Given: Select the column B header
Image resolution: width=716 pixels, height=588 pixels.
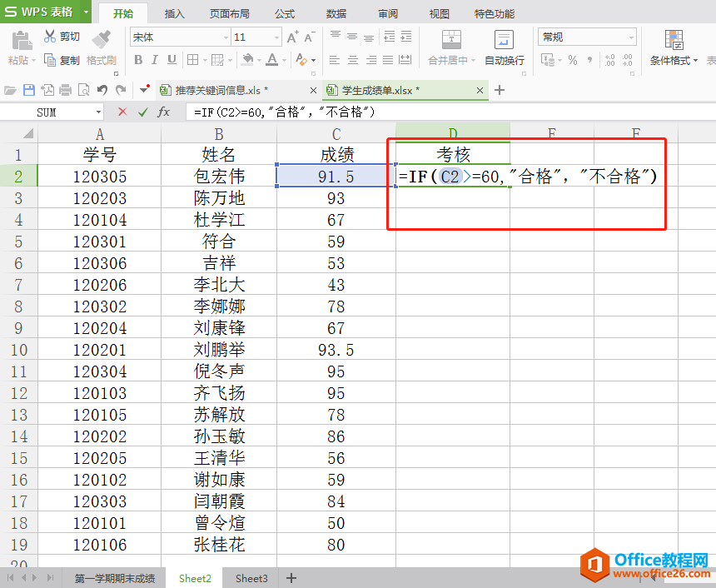Looking at the screenshot, I should coord(219,134).
